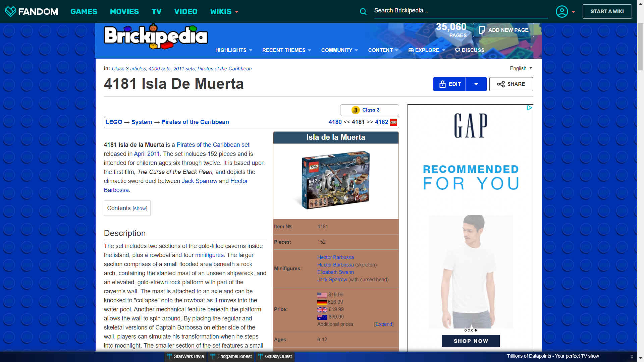This screenshot has width=644, height=362.
Task: Open the 4000 sets category link
Action: point(159,69)
